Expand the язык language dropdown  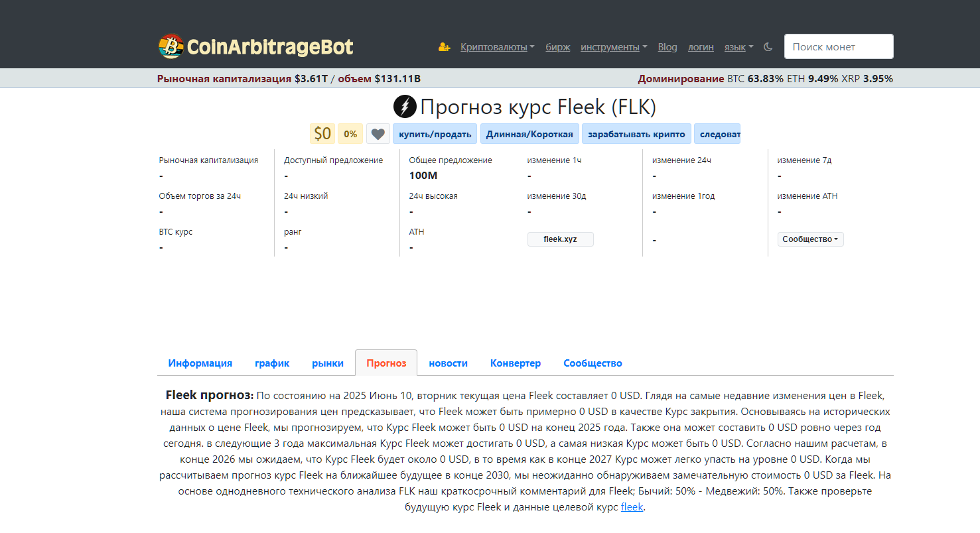(x=738, y=47)
